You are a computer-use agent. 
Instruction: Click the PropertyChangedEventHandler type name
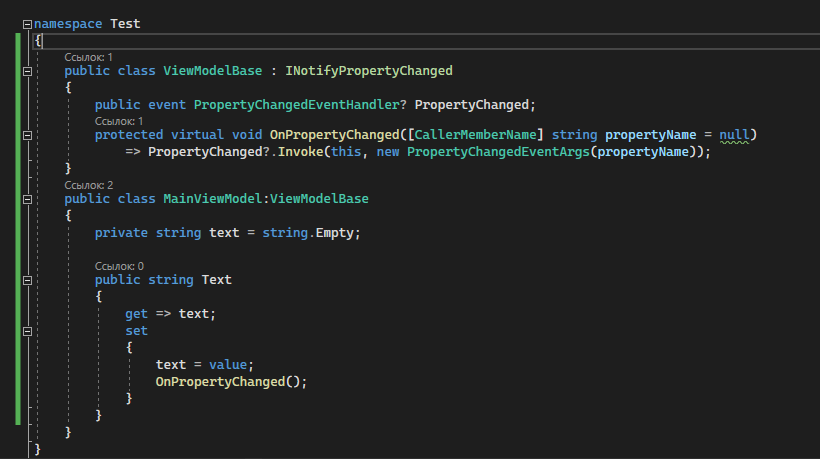point(297,105)
